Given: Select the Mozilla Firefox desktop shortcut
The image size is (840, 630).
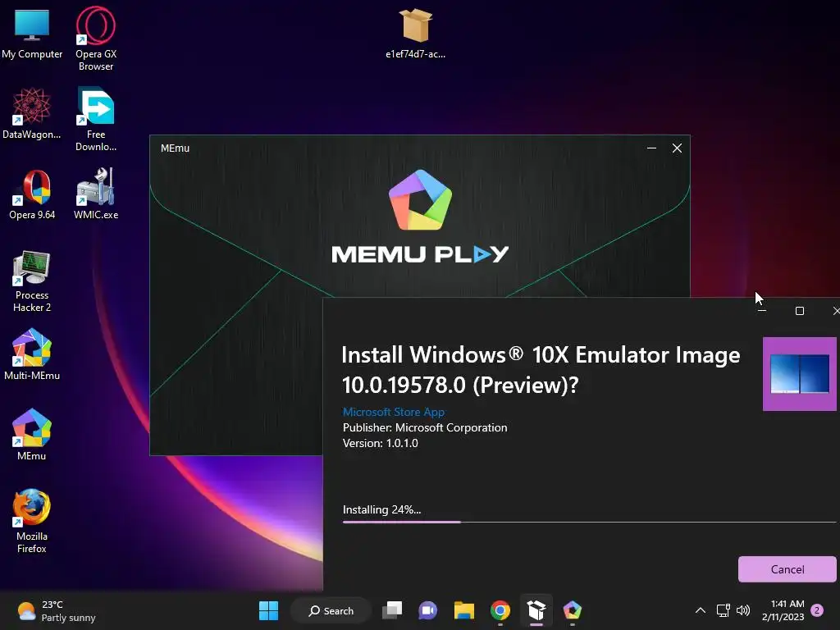Looking at the screenshot, I should pyautogui.click(x=32, y=521).
